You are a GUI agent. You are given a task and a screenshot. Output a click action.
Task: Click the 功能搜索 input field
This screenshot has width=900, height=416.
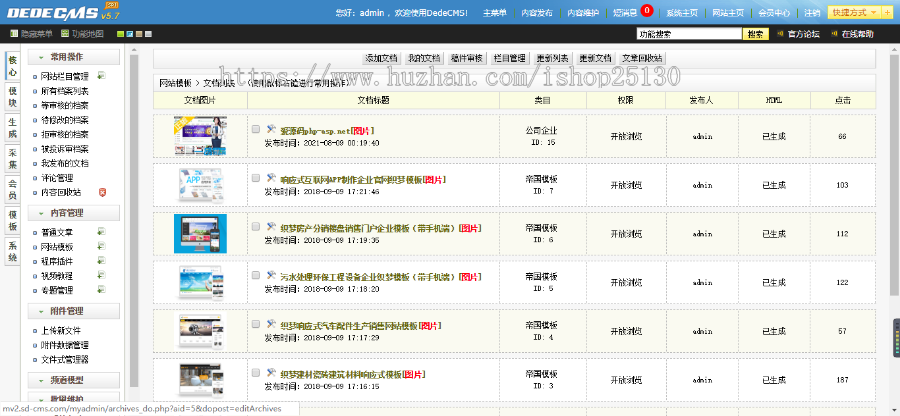point(689,34)
